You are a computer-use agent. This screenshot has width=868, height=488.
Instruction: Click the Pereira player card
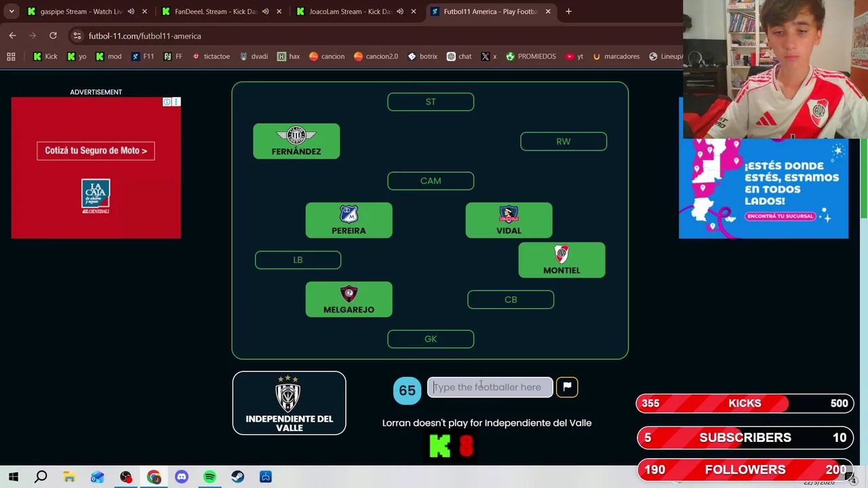point(349,220)
